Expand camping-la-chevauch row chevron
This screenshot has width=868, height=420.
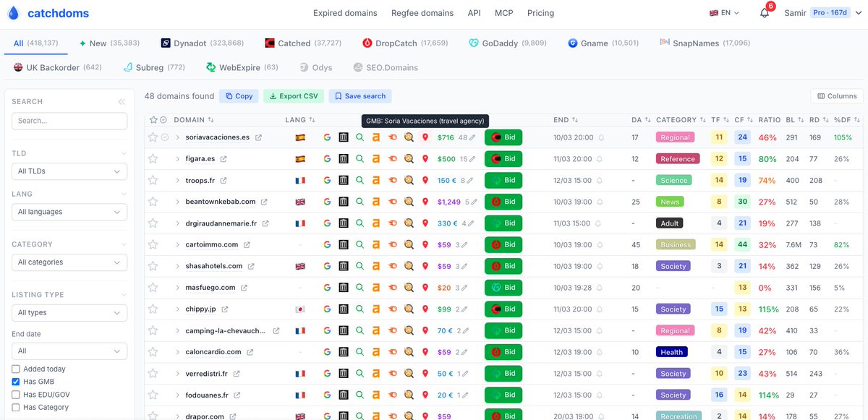tap(177, 330)
